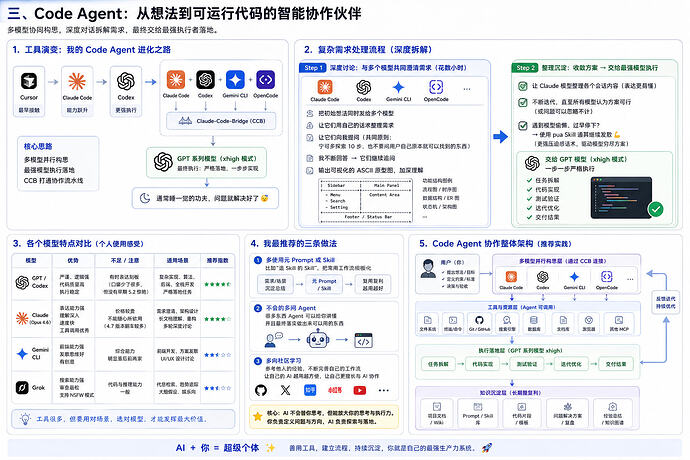Click the 终端/命令 terminal icon in section 5

click(453, 320)
